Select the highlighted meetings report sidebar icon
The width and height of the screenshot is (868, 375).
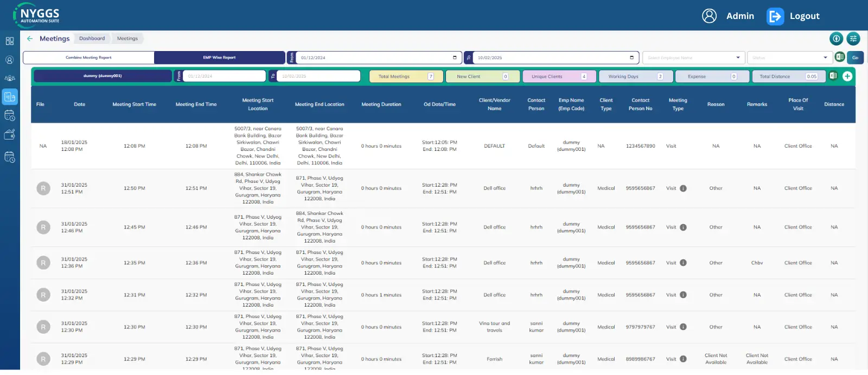coord(10,97)
